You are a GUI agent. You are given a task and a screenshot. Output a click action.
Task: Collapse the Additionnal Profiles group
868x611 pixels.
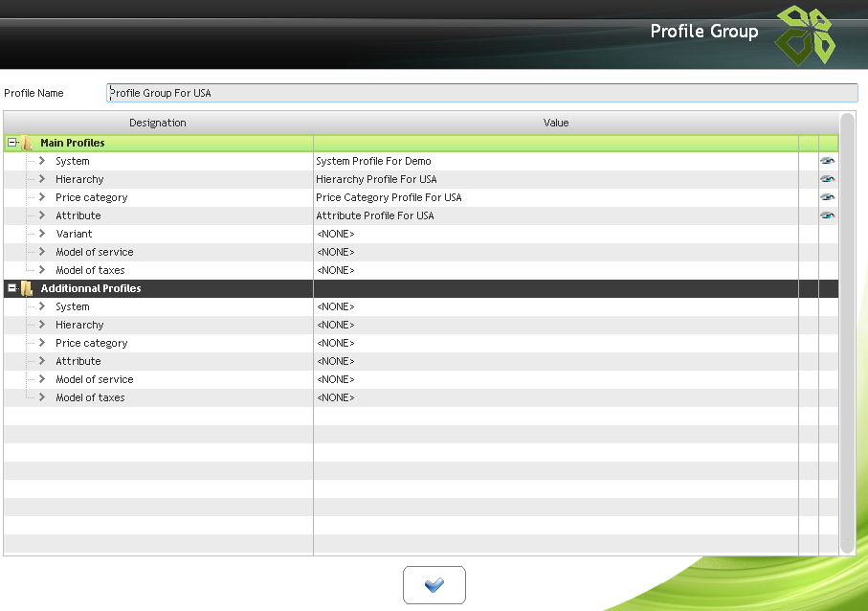(12, 288)
